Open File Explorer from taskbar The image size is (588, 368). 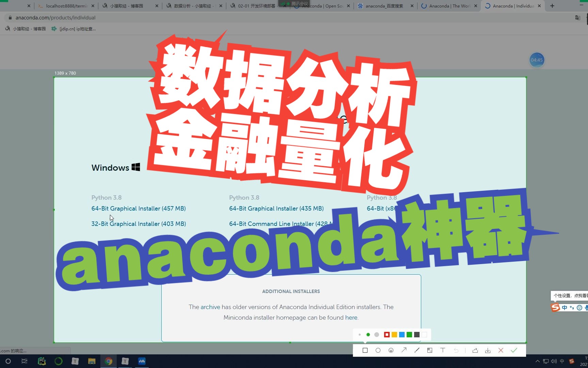(92, 361)
